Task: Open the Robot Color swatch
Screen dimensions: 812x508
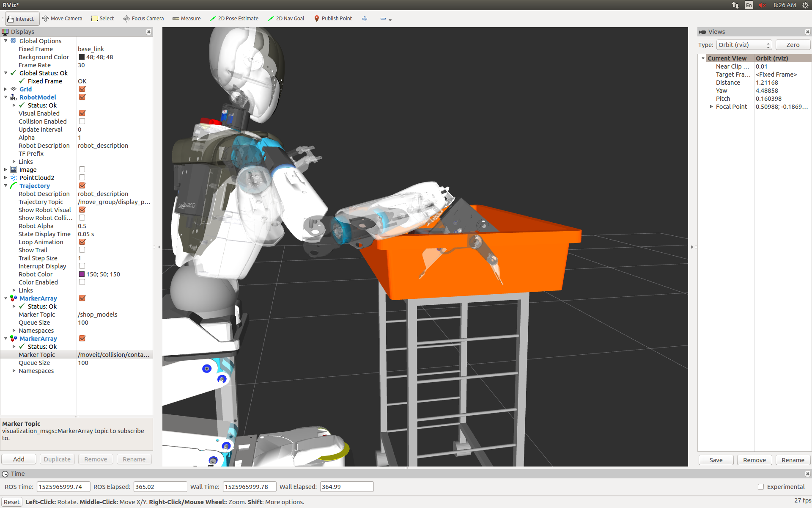Action: pyautogui.click(x=82, y=274)
